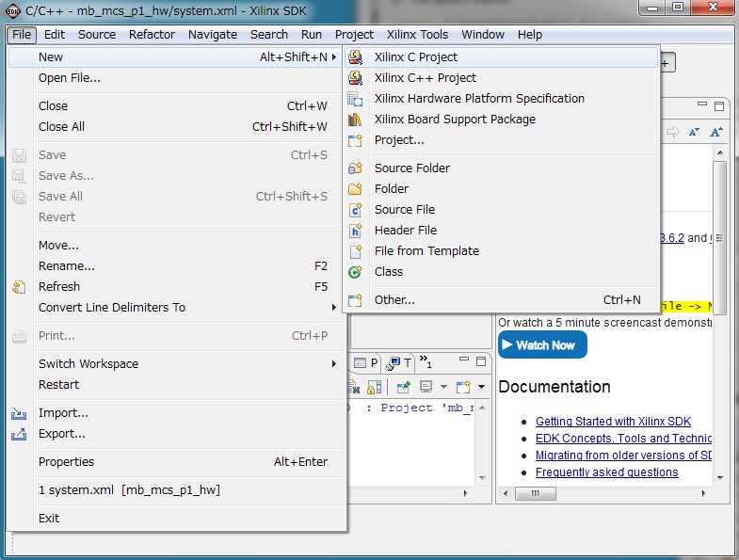This screenshot has width=739, height=560.
Task: Click the Refresh icon in File menu
Action: 19,287
